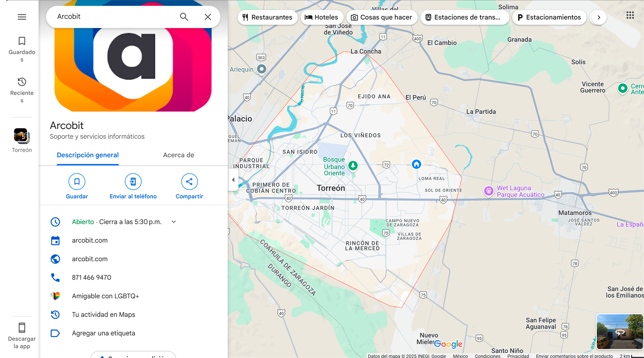Open the arcobit.com website link
Image resolution: width=644 pixels, height=358 pixels.
coord(90,259)
